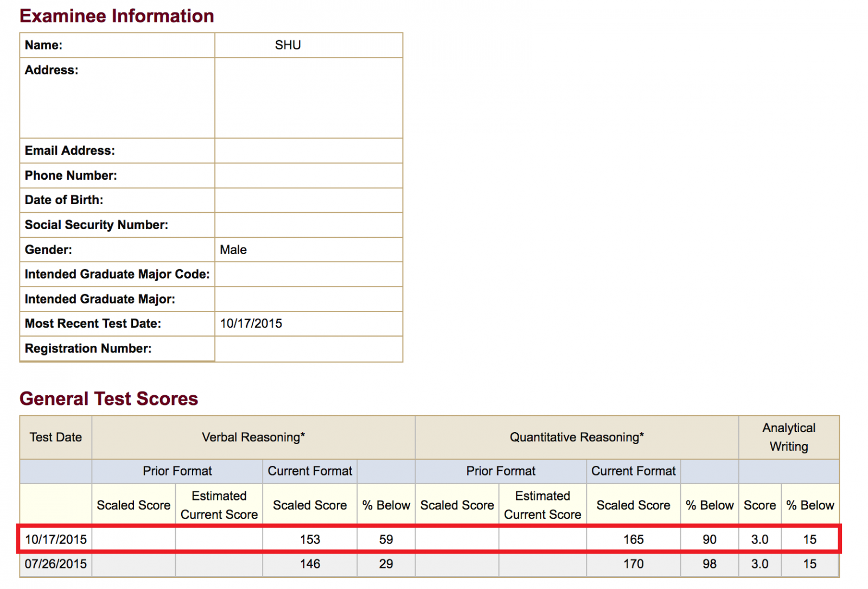Click the 'Most Recent Test Date:' label
Image resolution: width=868 pixels, height=589 pixels.
(93, 324)
